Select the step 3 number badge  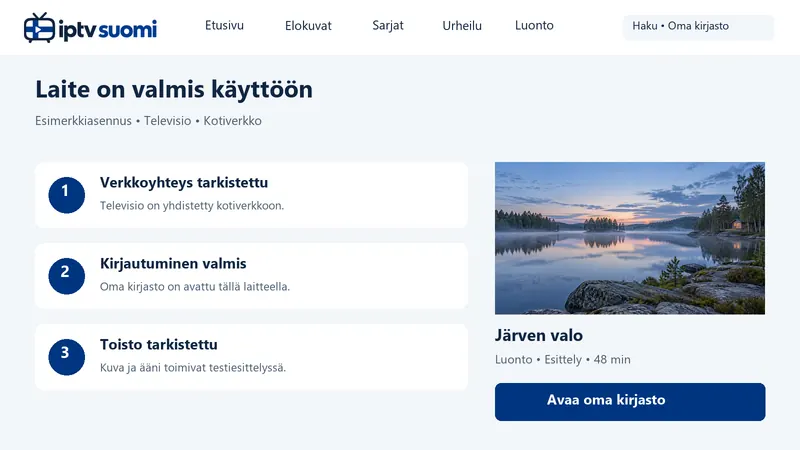66,357
